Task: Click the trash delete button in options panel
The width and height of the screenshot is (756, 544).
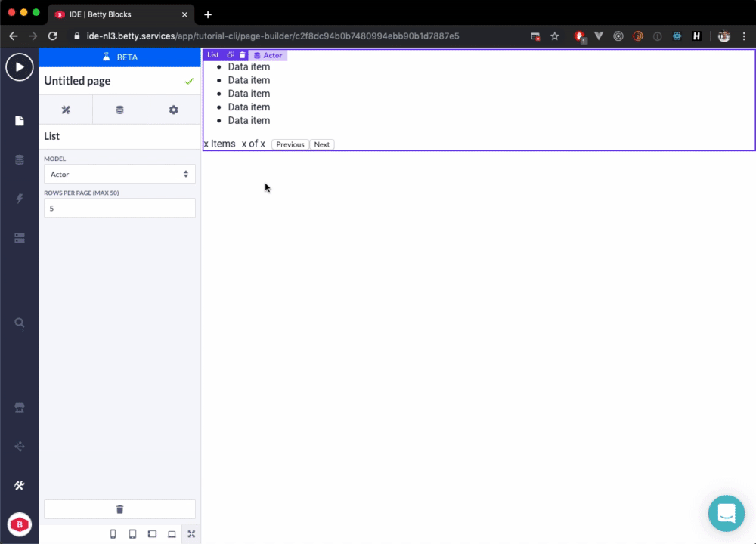Action: point(119,509)
